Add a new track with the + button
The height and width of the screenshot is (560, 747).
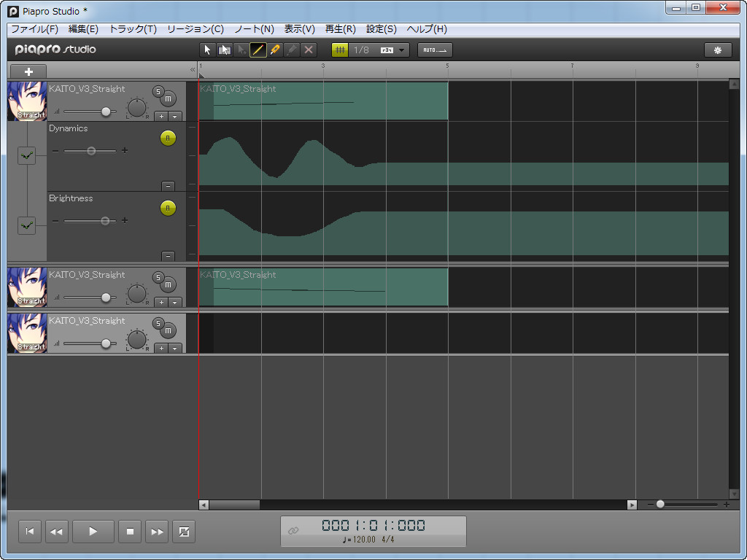coord(28,71)
